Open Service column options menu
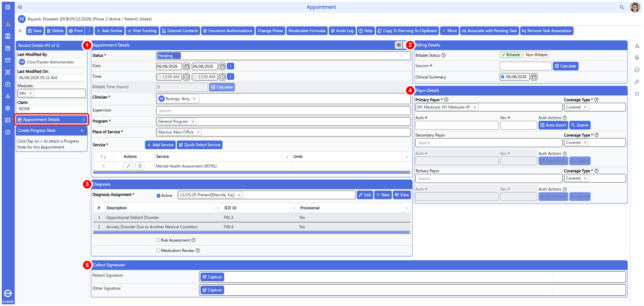Screen dimensions: 644x306 (287, 157)
